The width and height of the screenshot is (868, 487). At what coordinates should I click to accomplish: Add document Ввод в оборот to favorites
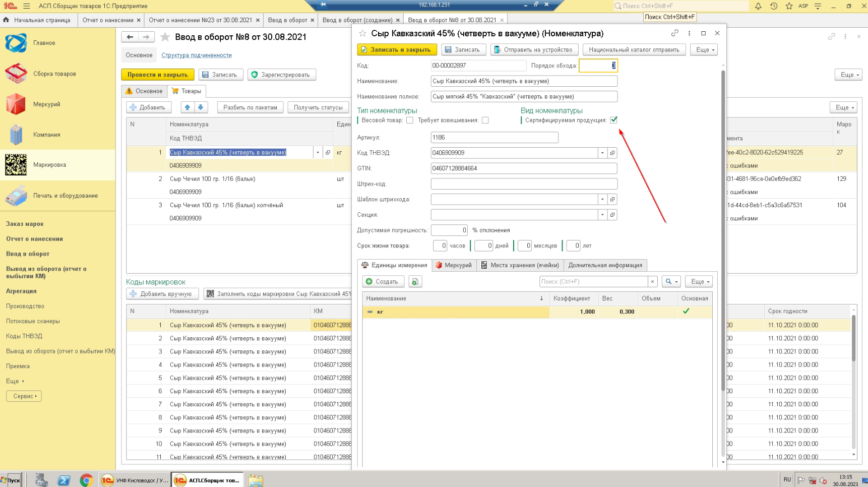click(165, 37)
